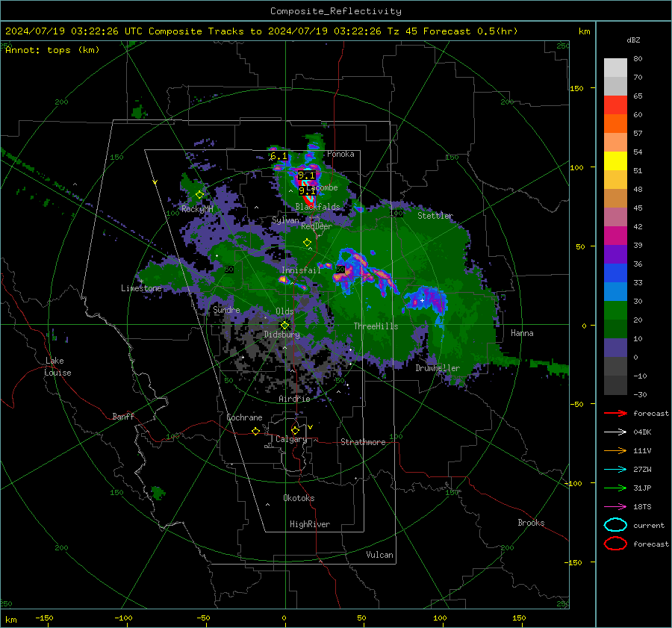Click the cyan 27ZW arrow in legend
Screen dimensions: 672x628
tap(615, 470)
